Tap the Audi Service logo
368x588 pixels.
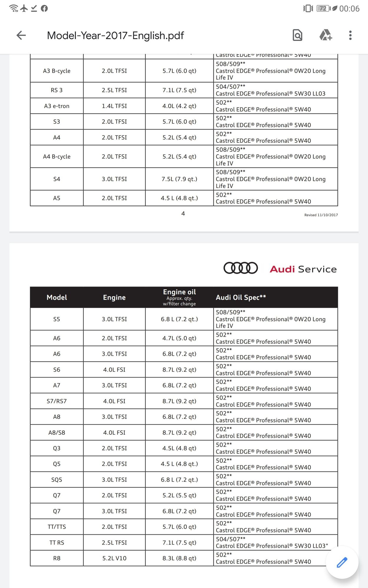pos(280,268)
